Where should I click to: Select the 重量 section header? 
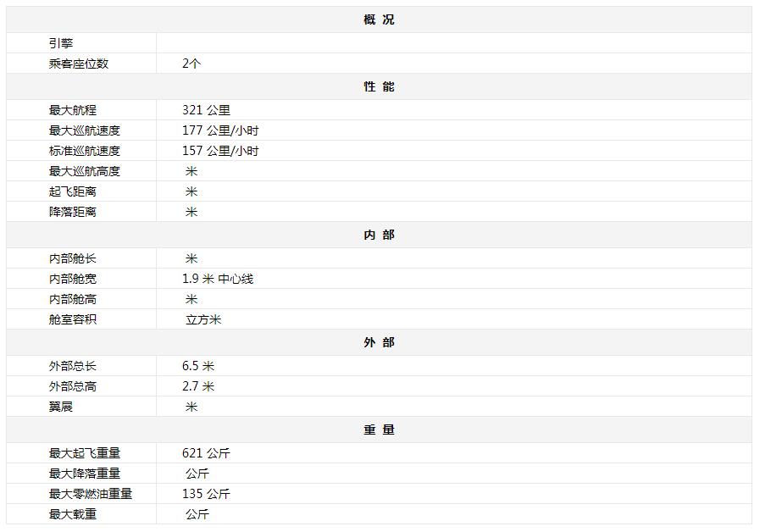tap(379, 429)
